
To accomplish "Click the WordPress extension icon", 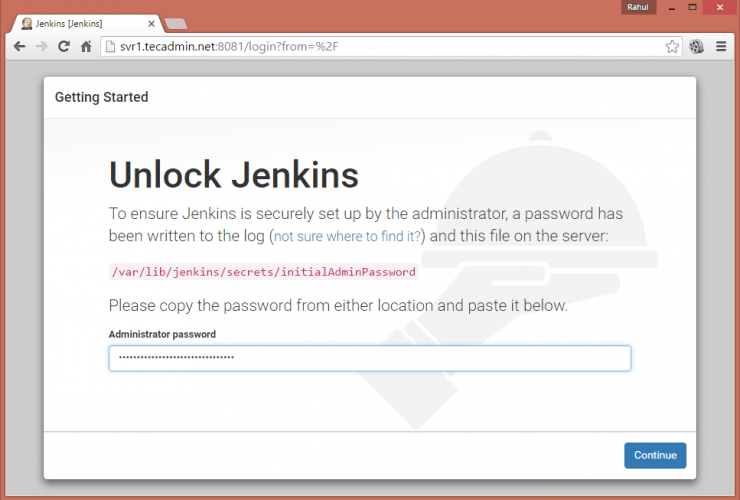I will point(697,46).
